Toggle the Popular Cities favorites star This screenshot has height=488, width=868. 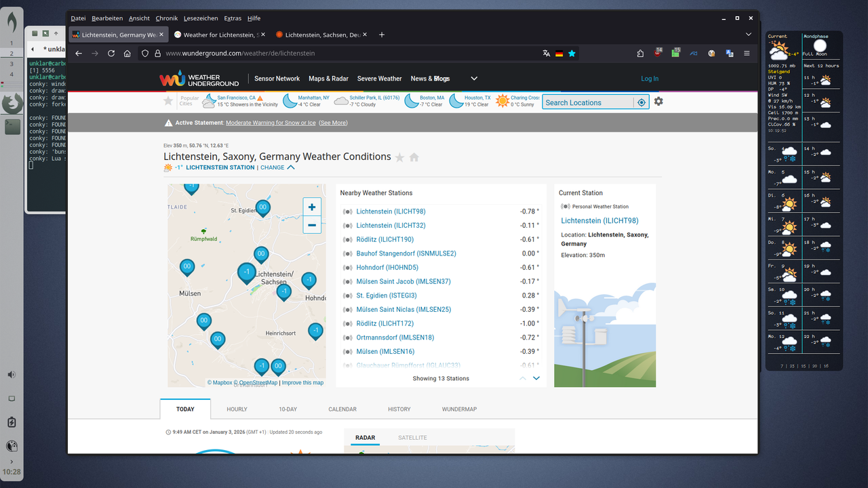[168, 101]
